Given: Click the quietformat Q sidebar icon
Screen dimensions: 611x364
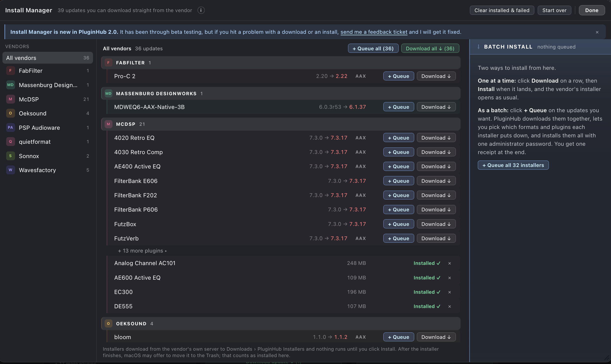Looking at the screenshot, I should tap(10, 142).
